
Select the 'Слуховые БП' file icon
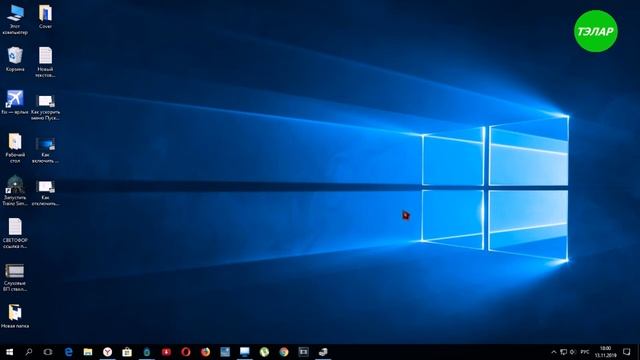[15, 278]
